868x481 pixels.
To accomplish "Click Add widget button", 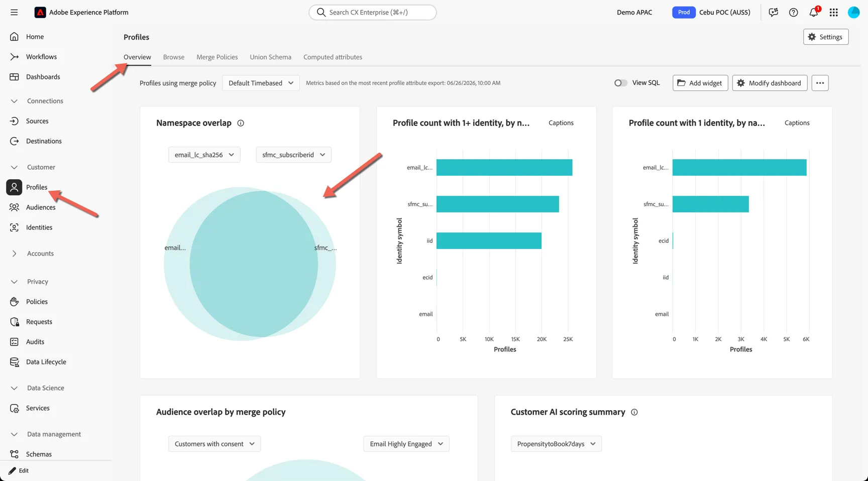I will click(x=700, y=83).
